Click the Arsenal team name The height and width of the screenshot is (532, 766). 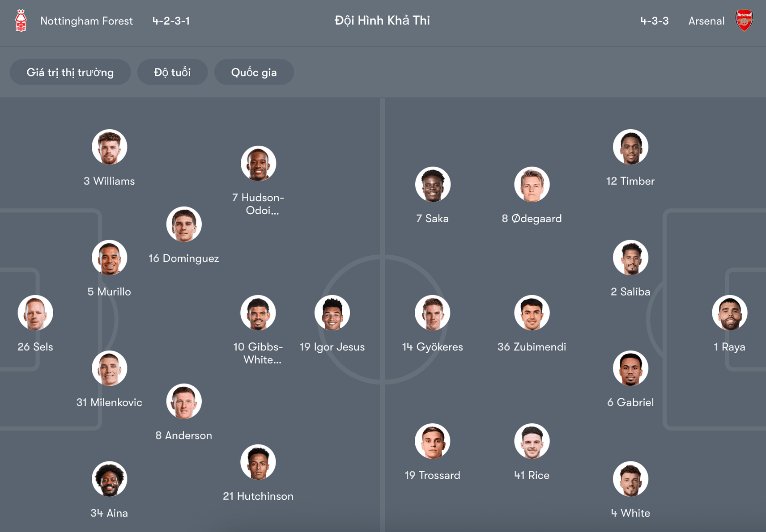(x=706, y=21)
